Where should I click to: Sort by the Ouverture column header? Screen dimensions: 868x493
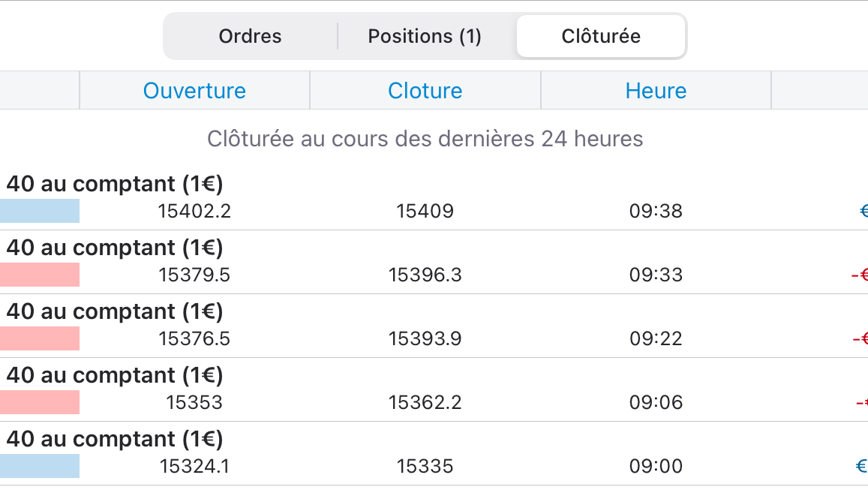194,91
